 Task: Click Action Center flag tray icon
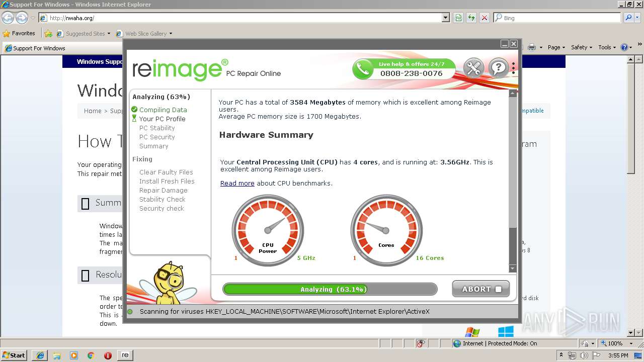click(x=596, y=355)
